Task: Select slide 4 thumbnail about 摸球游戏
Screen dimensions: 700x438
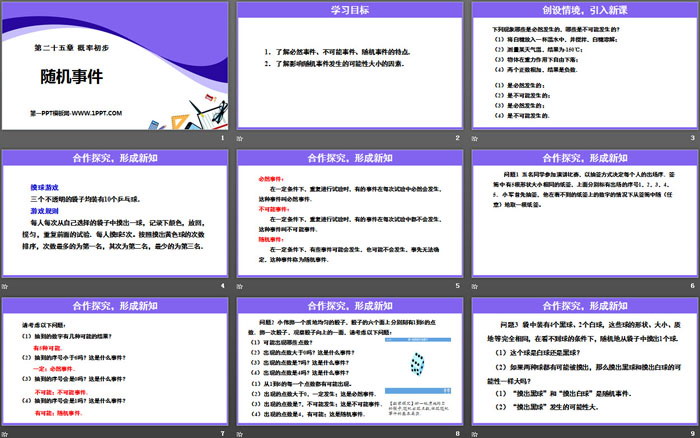Action: (x=115, y=213)
